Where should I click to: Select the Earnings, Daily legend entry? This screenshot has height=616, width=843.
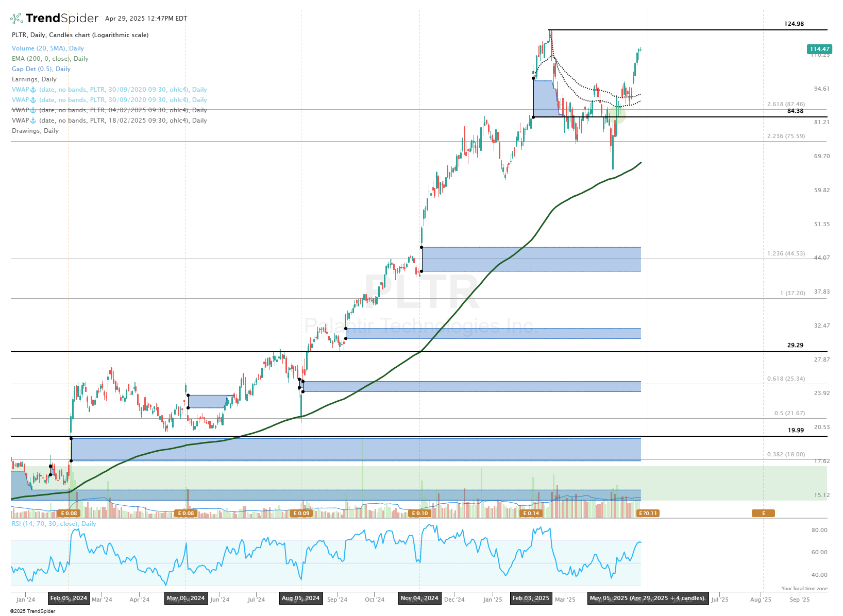click(34, 79)
